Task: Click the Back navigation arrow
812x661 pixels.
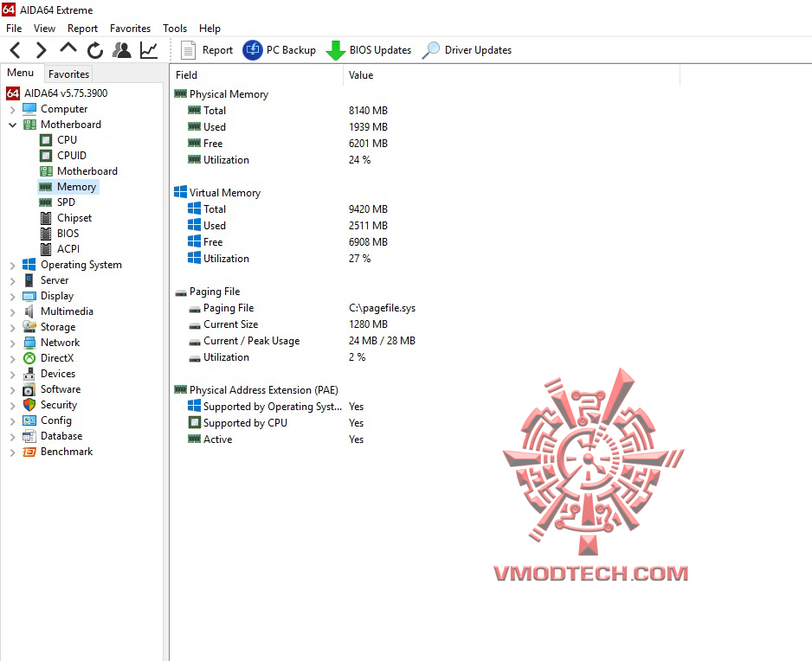Action: [16, 50]
